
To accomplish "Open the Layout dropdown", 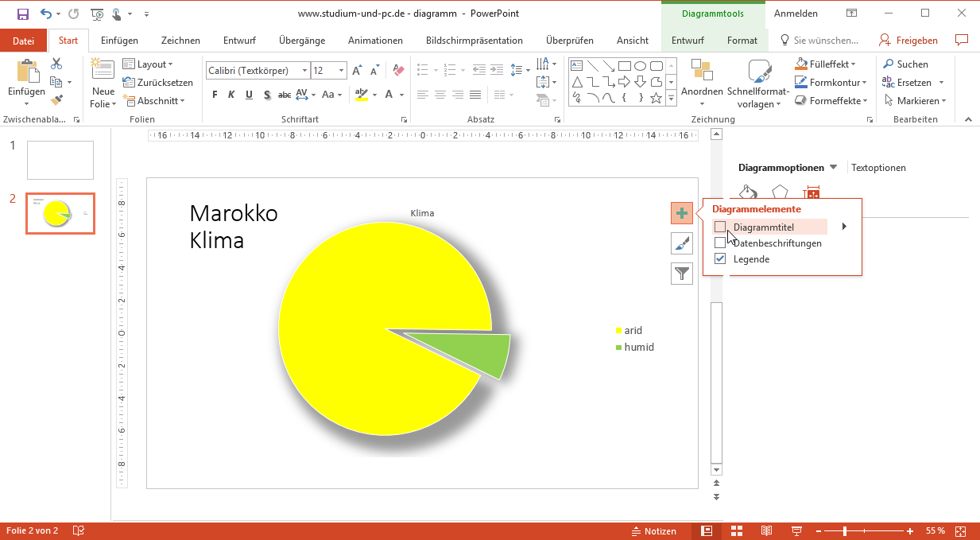I will pos(148,64).
